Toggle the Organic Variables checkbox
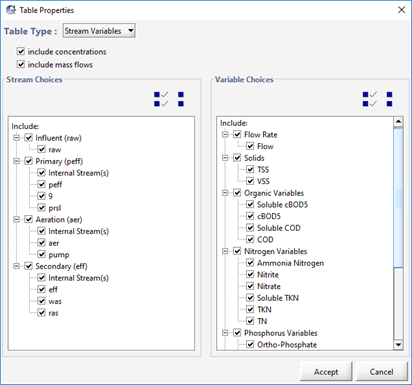Screen dimensions: 412x385 pyautogui.click(x=237, y=193)
